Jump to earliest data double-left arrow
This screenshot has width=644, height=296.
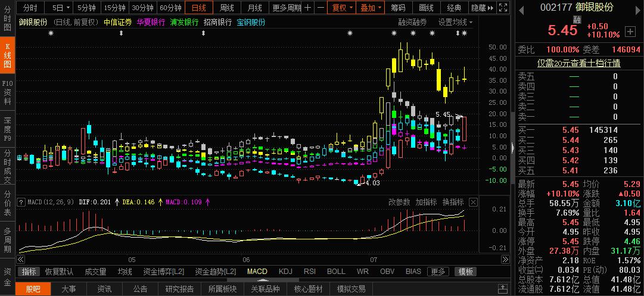pos(20,260)
